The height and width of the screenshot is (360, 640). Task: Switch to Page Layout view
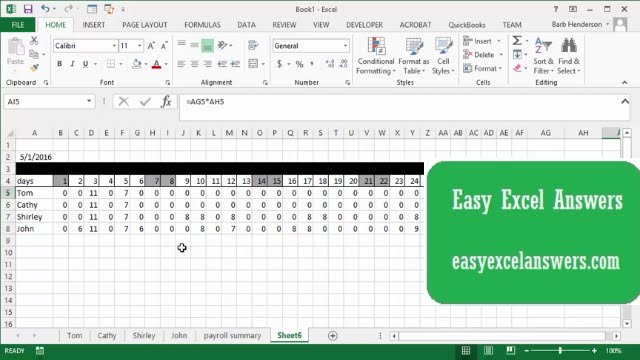click(488, 351)
